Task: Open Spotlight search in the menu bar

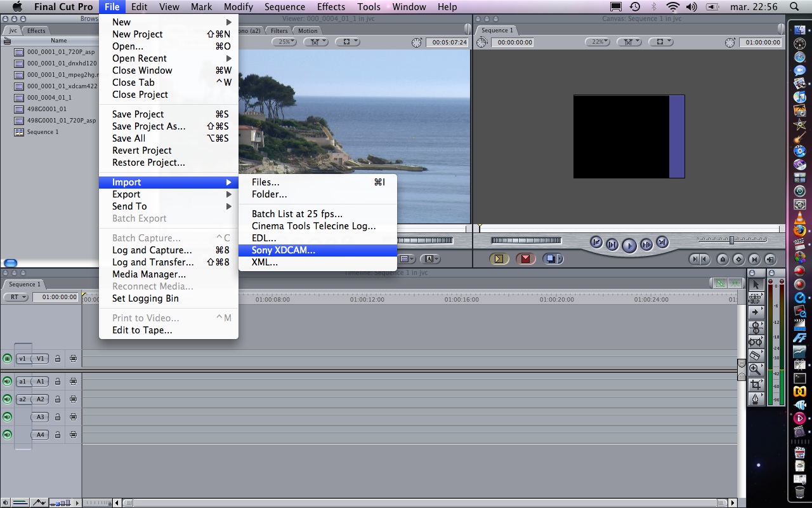Action: (794, 7)
